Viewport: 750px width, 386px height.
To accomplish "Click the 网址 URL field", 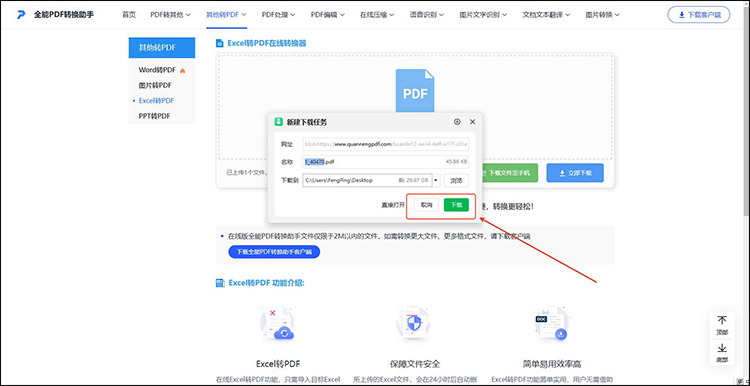I will click(x=386, y=144).
